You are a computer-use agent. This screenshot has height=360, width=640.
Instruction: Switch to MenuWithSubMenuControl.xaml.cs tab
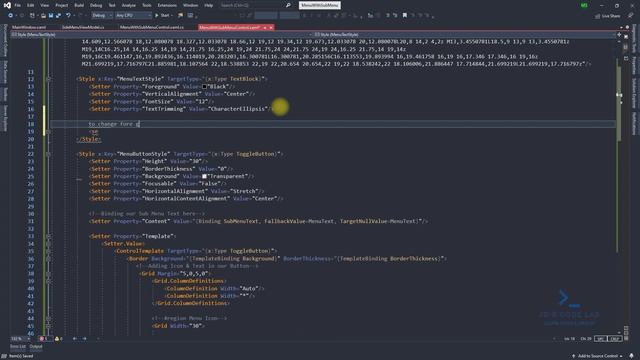[x=152, y=27]
